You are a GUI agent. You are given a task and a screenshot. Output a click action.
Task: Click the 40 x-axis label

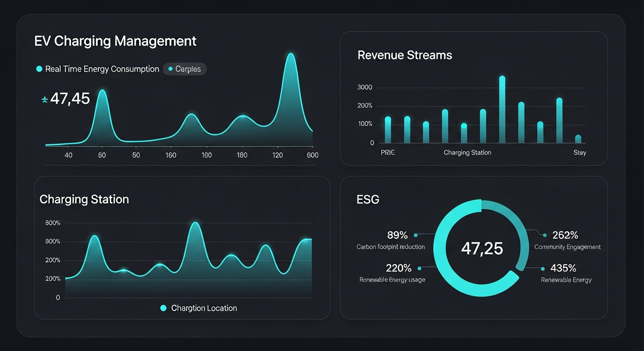[68, 155]
